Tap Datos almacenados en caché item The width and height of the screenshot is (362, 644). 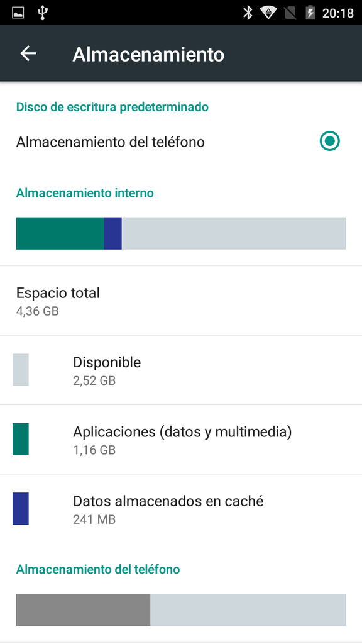181,509
